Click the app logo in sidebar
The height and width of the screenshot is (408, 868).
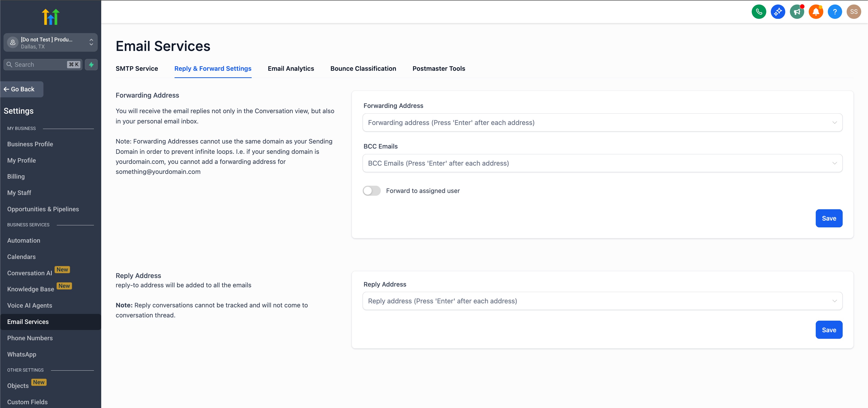coord(50,17)
